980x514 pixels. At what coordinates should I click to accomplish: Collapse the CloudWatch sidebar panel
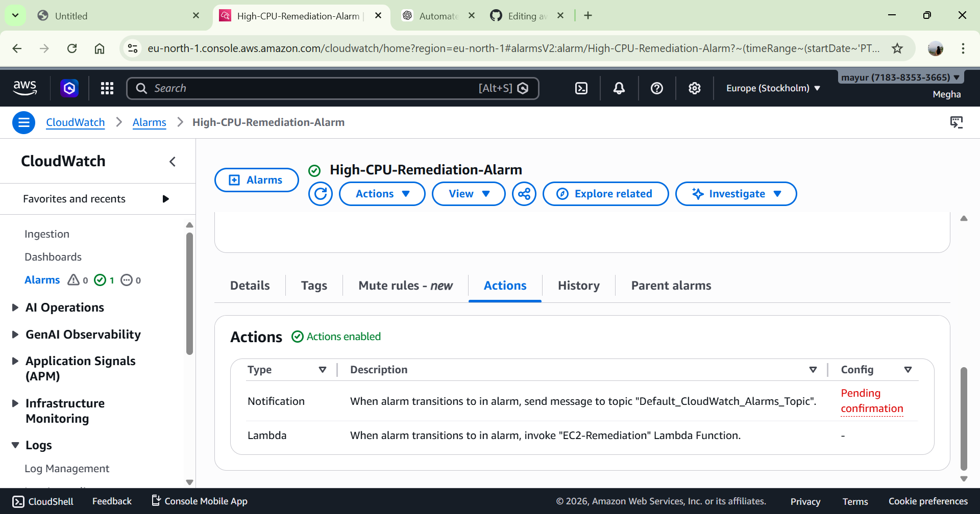(x=173, y=162)
